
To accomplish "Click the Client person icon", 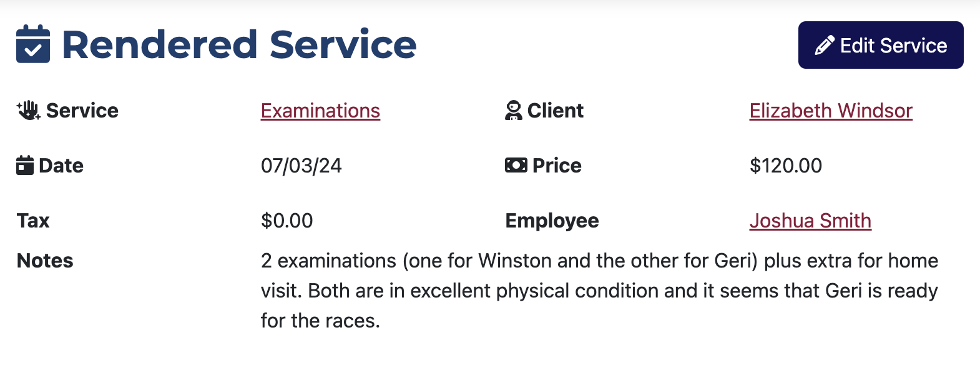I will [x=513, y=111].
